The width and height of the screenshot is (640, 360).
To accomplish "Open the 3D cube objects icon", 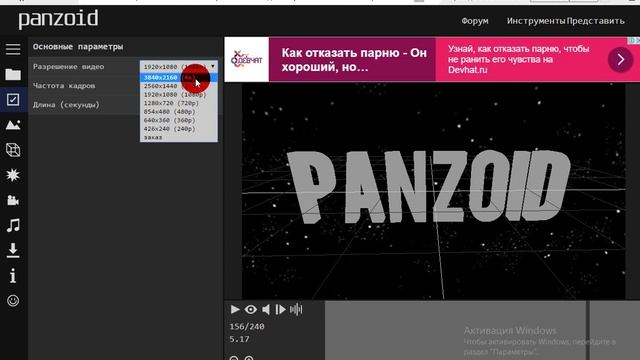I will coord(13,150).
